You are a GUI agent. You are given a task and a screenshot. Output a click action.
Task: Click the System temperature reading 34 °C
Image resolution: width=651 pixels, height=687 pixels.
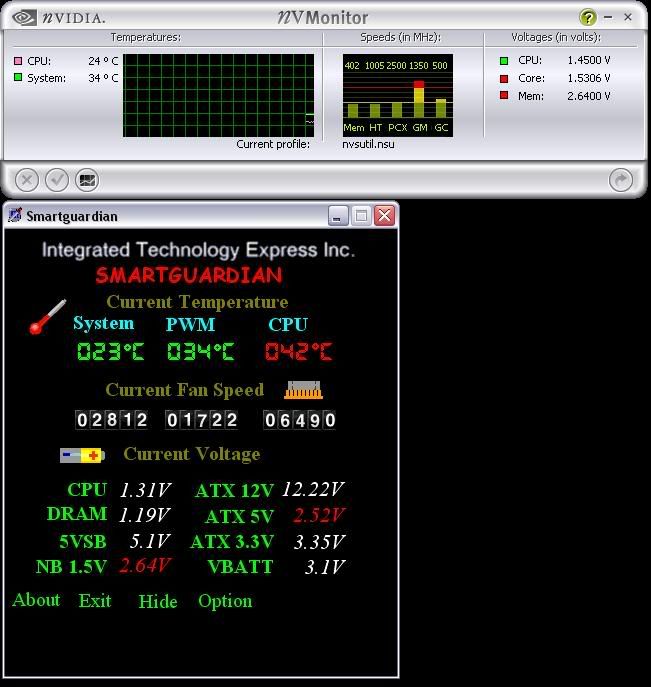click(103, 78)
